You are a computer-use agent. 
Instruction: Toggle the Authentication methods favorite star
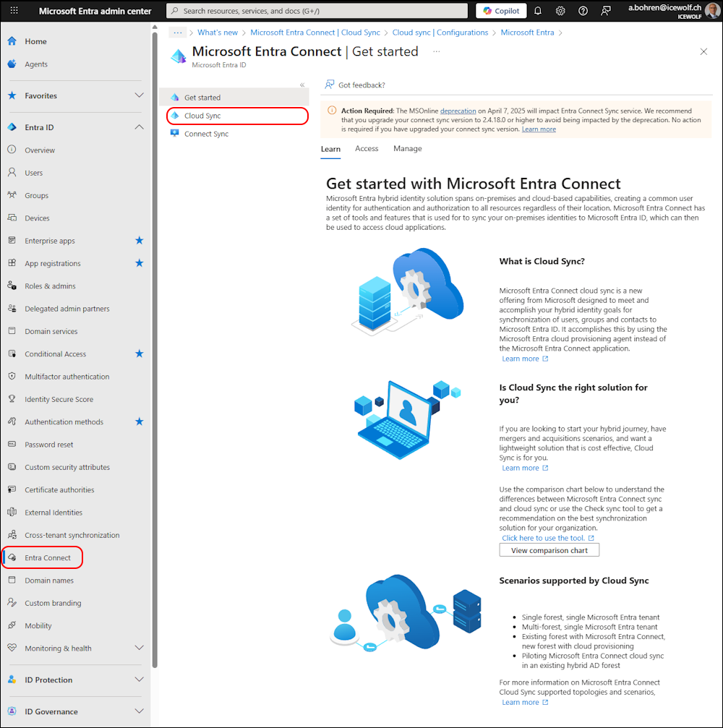coord(140,421)
